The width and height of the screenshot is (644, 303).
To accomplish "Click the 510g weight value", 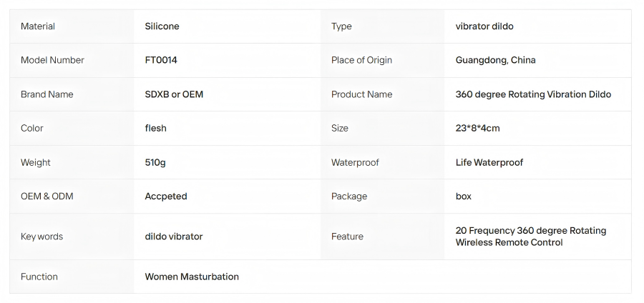I will click(x=155, y=162).
